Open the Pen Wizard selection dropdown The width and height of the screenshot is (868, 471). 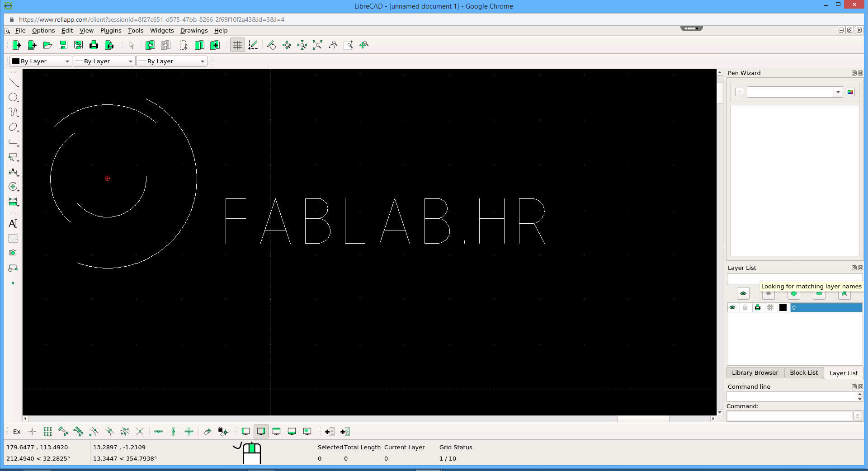point(839,92)
